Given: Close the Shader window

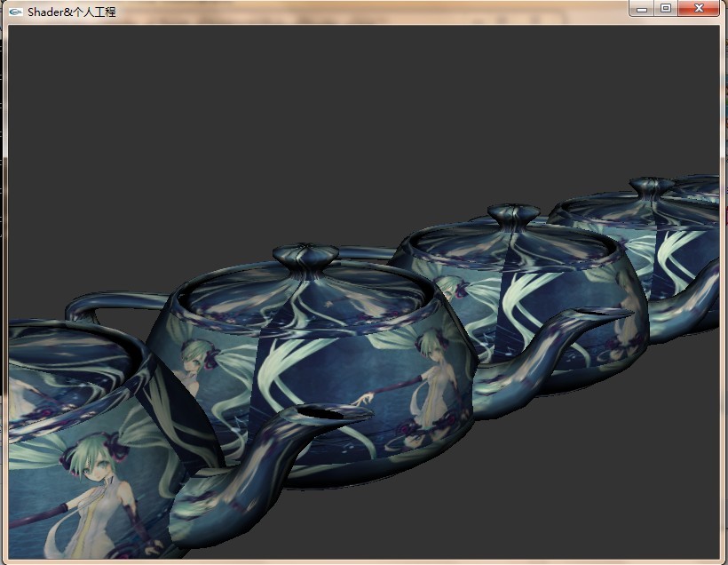Looking at the screenshot, I should (699, 8).
